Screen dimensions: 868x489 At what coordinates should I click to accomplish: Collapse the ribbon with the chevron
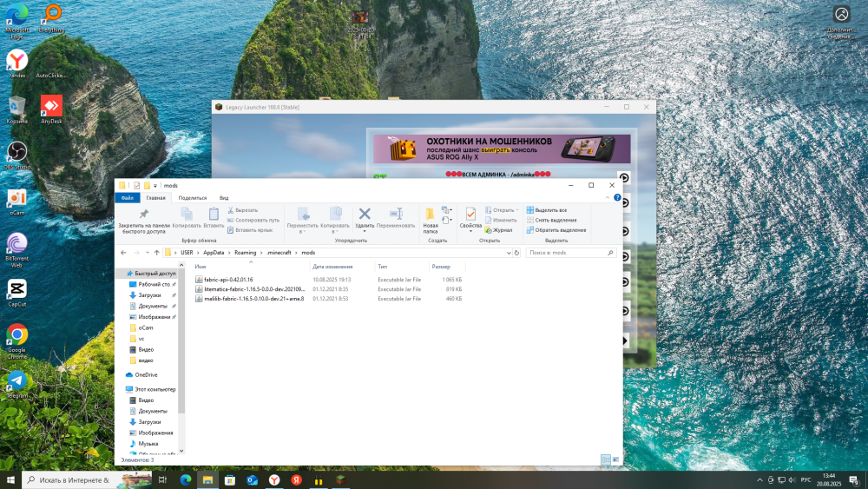[x=608, y=198]
